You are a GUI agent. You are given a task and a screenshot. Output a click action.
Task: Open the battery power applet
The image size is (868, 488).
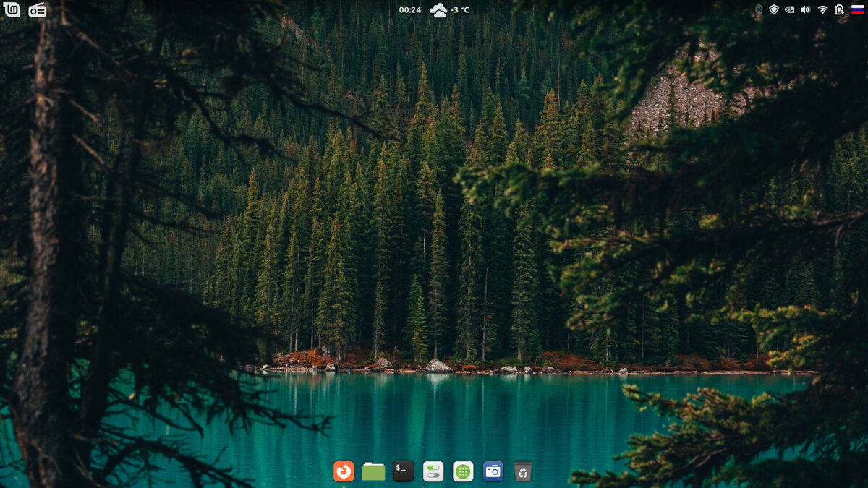(x=840, y=9)
